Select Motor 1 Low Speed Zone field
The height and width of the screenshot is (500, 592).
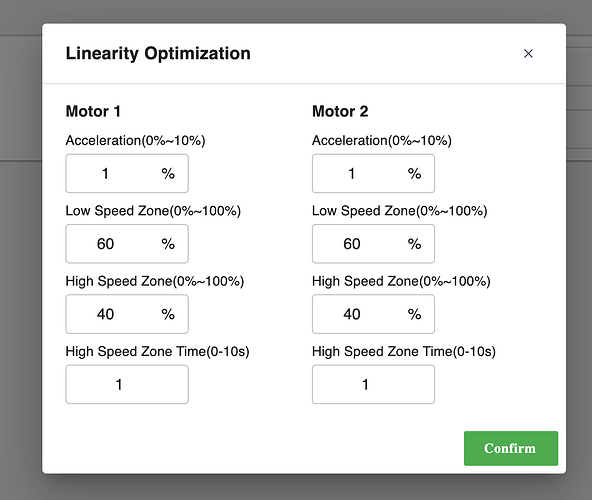click(127, 244)
